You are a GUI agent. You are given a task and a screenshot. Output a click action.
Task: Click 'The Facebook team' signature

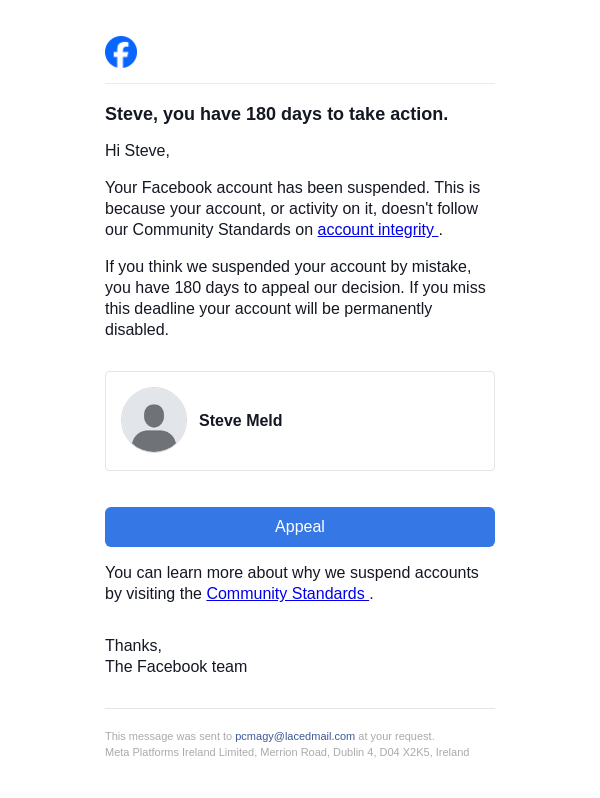coord(176,667)
